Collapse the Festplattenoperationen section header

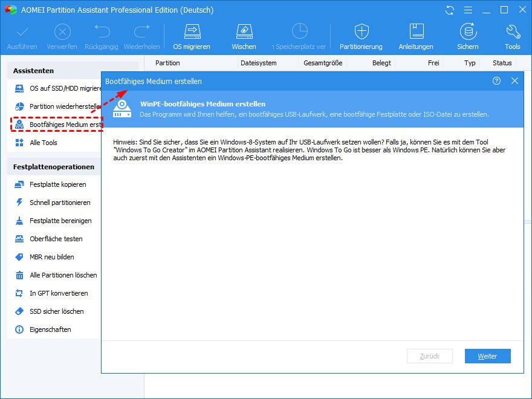pyautogui.click(x=54, y=167)
